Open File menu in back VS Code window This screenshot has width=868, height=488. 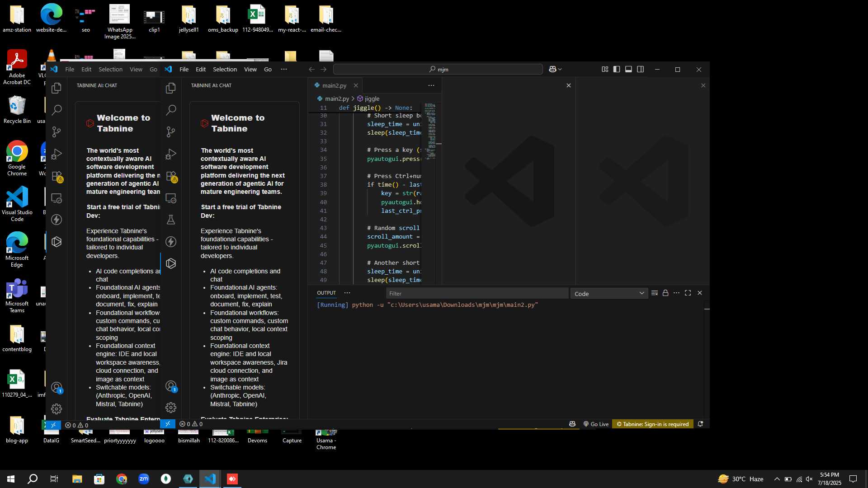[x=70, y=69]
